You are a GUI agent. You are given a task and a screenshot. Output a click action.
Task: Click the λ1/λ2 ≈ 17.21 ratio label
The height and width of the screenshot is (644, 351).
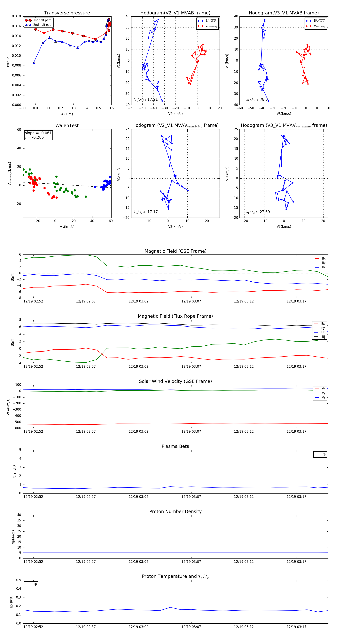click(x=146, y=100)
